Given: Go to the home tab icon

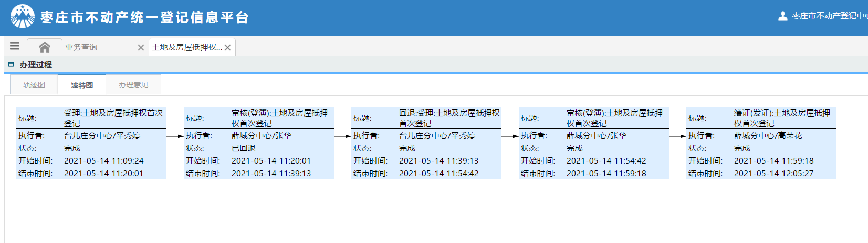Looking at the screenshot, I should point(45,47).
